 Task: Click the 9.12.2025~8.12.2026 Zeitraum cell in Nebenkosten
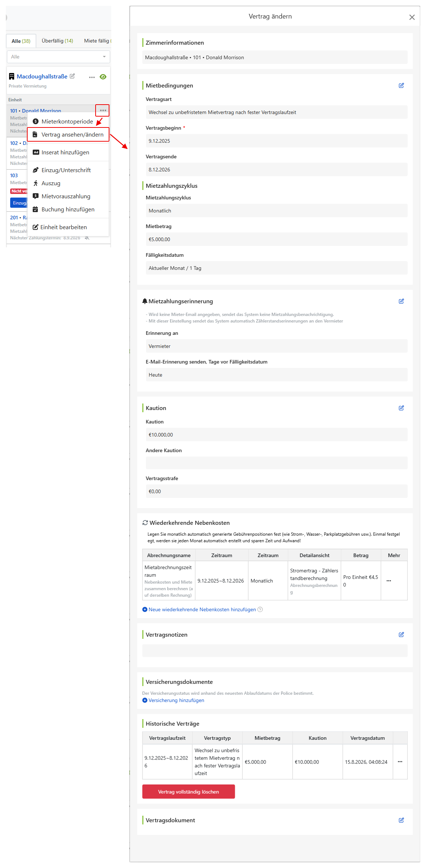coord(222,581)
